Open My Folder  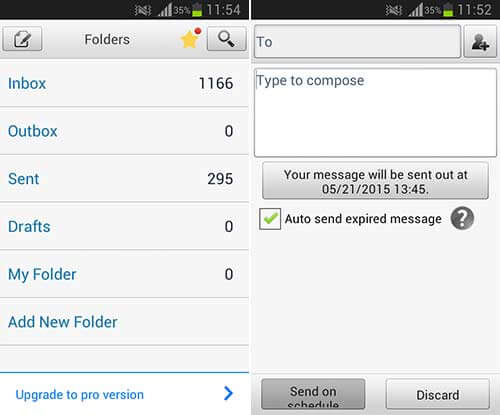124,274
